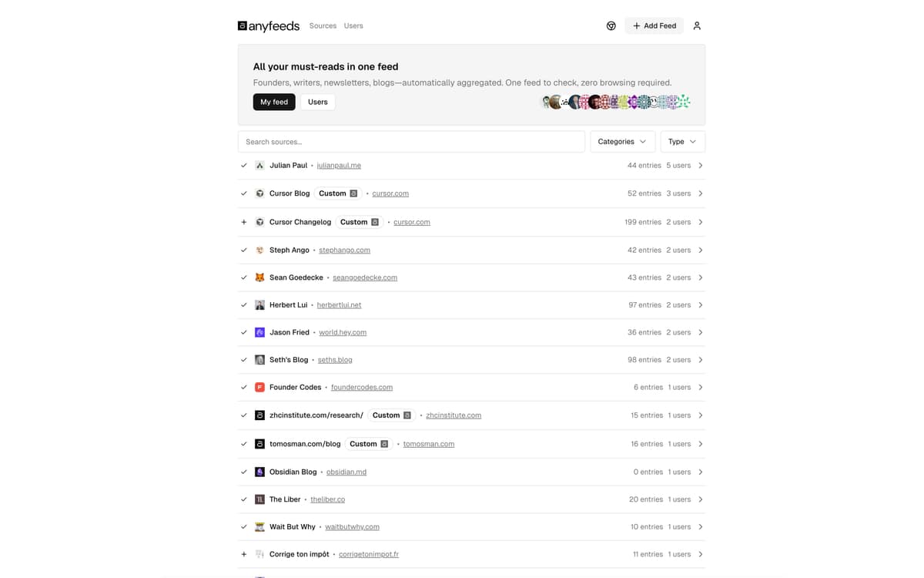Viewport: 924px width, 578px height.
Task: Click the Julian Paul feed favicon
Action: 259,165
